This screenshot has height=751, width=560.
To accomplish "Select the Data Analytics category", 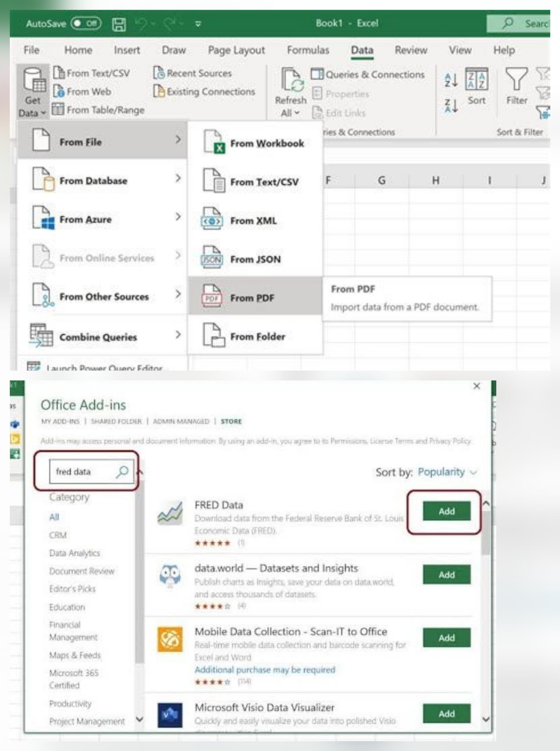I will 74,553.
